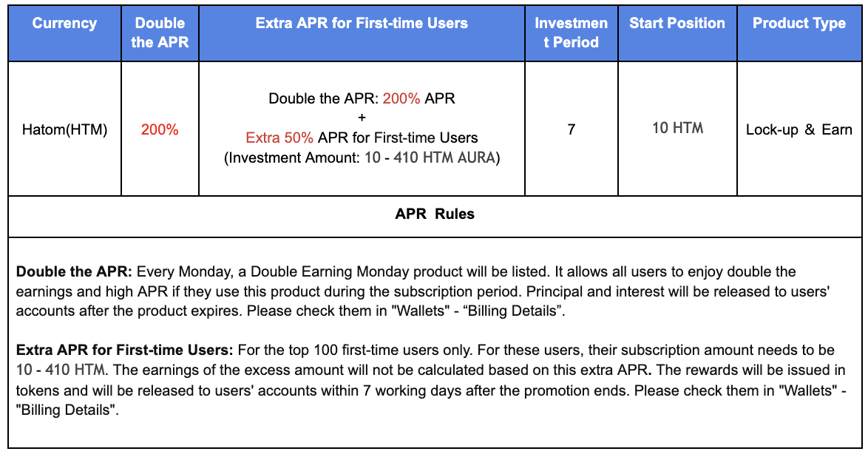Viewport: 868px width, 457px height.
Task: Click the Hatom(HTM) currency cell
Action: pyautogui.click(x=64, y=130)
